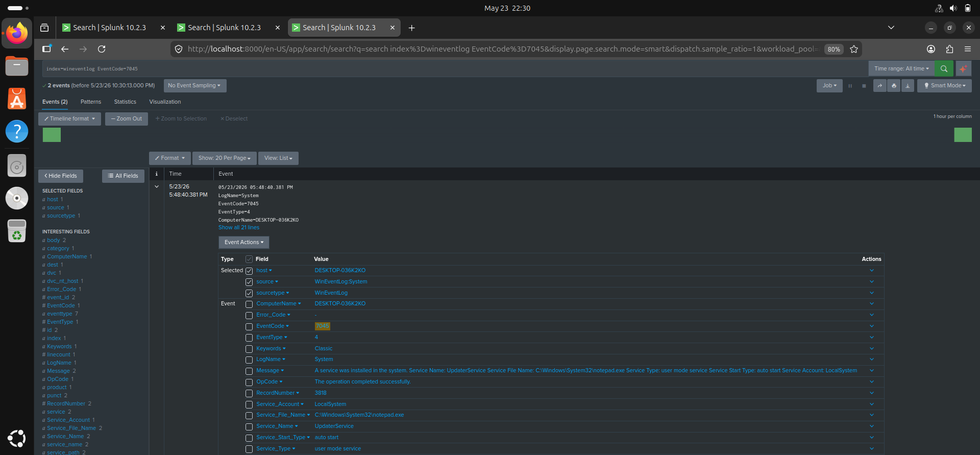Viewport: 980px width, 455px height.
Task: Open Event Actions dropdown
Action: [244, 243]
